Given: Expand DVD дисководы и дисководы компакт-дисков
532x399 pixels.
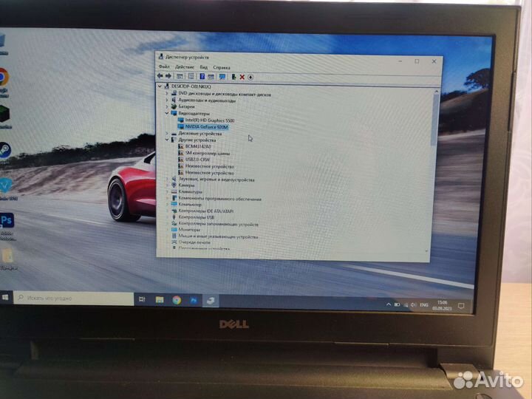Looking at the screenshot, I should click(166, 93).
